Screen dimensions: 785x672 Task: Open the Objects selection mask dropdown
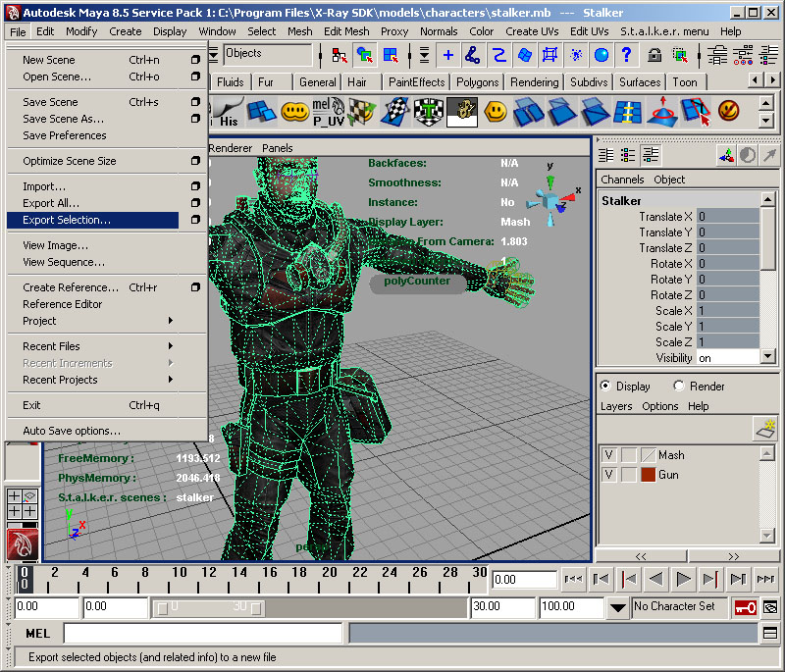(x=214, y=55)
